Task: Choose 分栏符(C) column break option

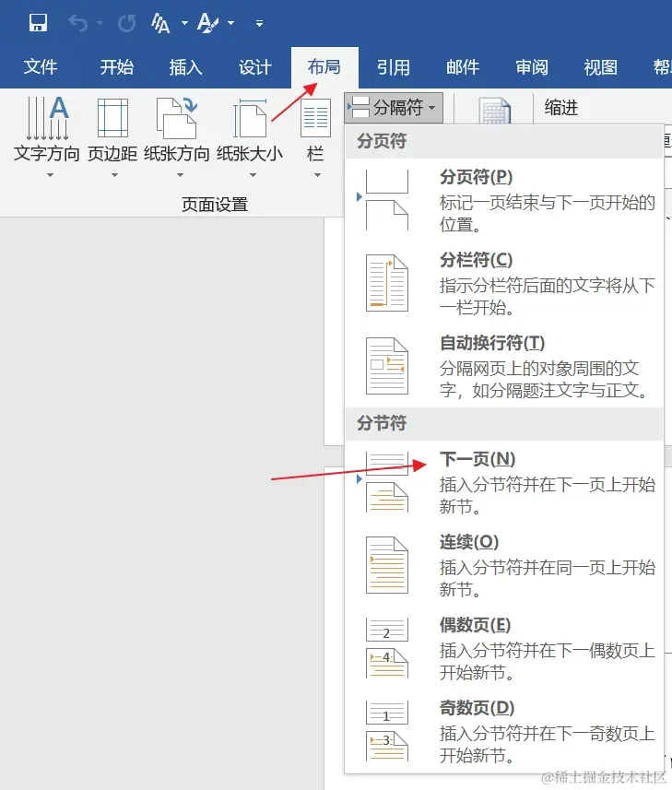Action: pos(503,283)
